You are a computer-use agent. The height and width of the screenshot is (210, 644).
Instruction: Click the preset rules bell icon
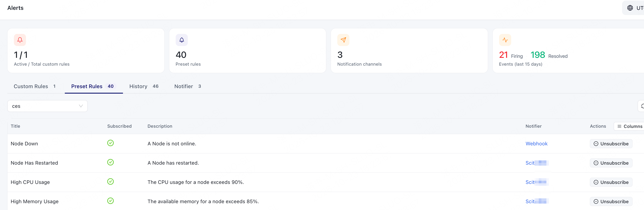pyautogui.click(x=182, y=40)
